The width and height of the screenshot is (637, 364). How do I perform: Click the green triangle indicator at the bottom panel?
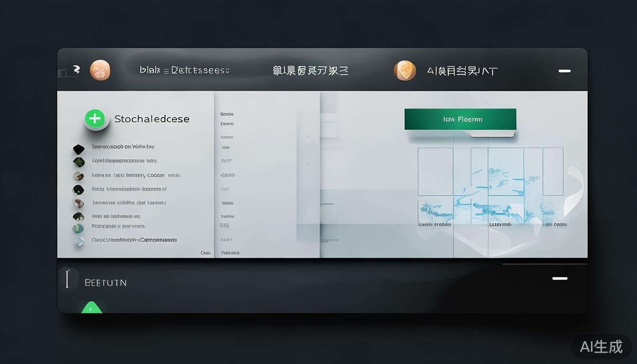pos(91,308)
